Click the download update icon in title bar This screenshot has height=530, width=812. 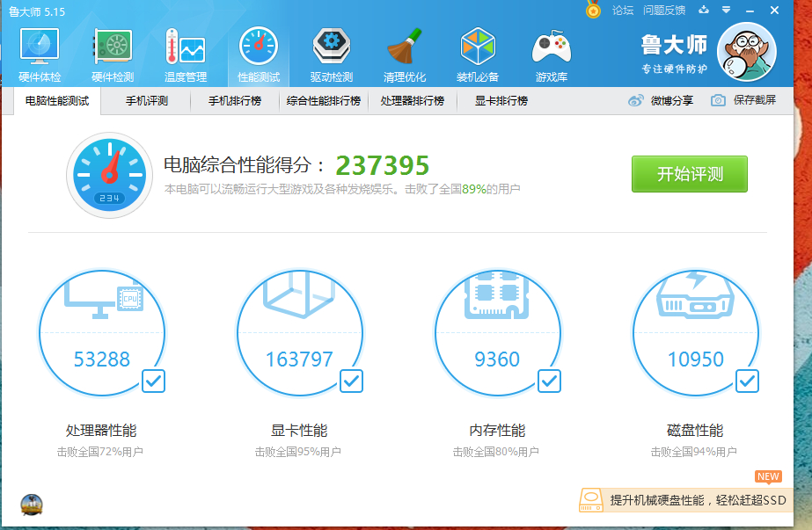coord(703,10)
